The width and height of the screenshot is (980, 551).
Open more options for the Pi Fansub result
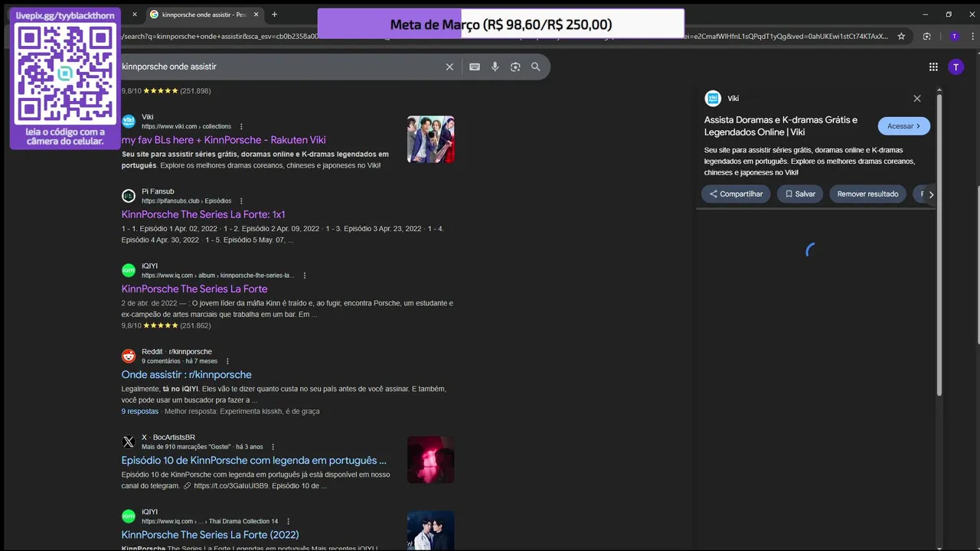(241, 201)
